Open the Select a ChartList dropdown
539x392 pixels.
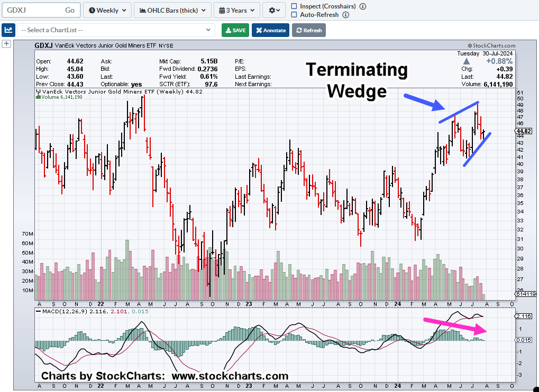[116, 30]
